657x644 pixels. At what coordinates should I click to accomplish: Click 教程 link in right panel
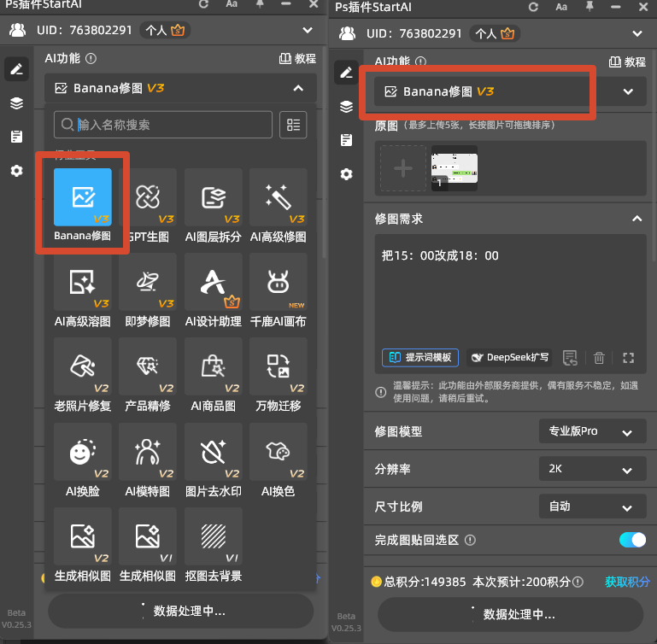[627, 62]
